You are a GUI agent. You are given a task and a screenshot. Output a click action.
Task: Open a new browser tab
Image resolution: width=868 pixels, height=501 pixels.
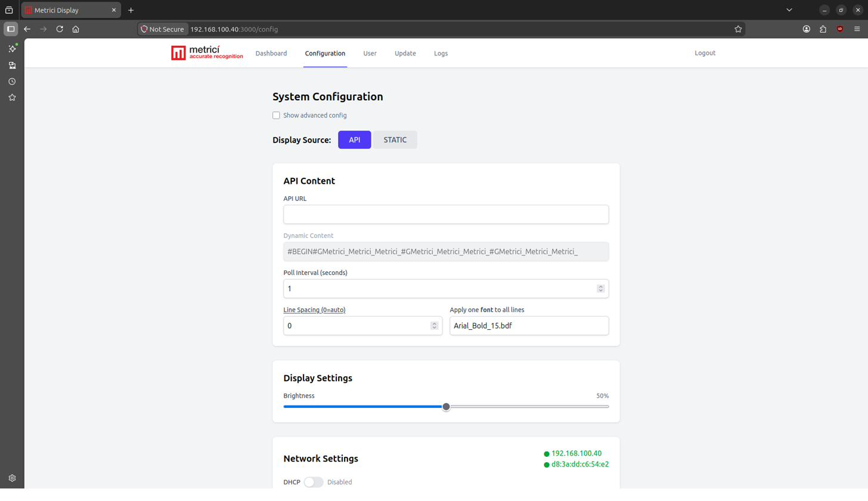point(131,10)
